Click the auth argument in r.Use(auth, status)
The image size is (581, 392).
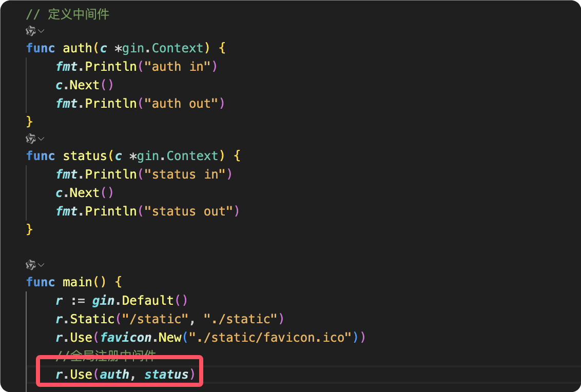(114, 375)
